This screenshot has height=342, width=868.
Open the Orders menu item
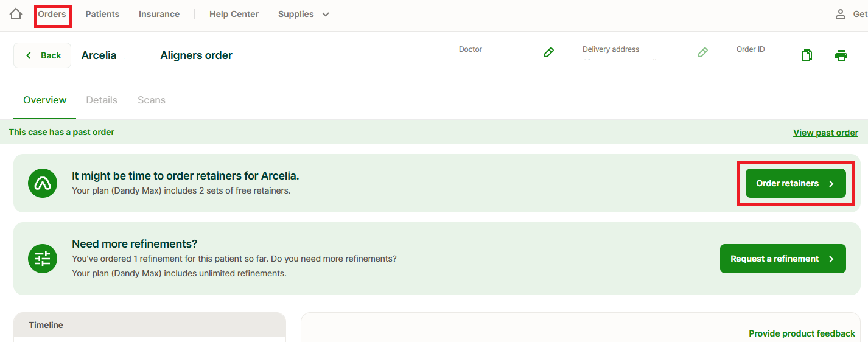[x=52, y=14]
